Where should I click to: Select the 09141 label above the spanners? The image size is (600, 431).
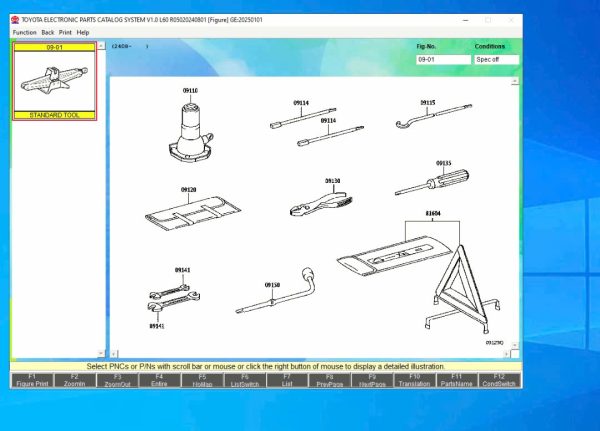pyautogui.click(x=183, y=270)
